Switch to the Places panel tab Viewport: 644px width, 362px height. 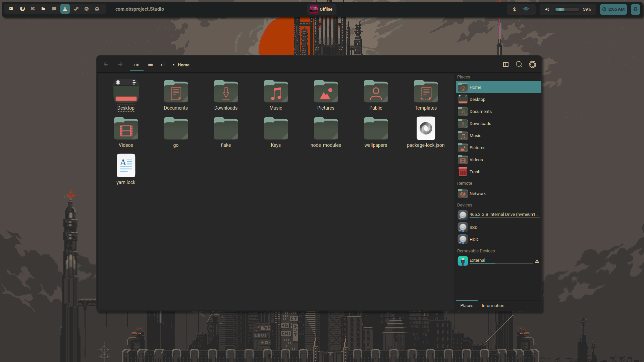(x=467, y=305)
